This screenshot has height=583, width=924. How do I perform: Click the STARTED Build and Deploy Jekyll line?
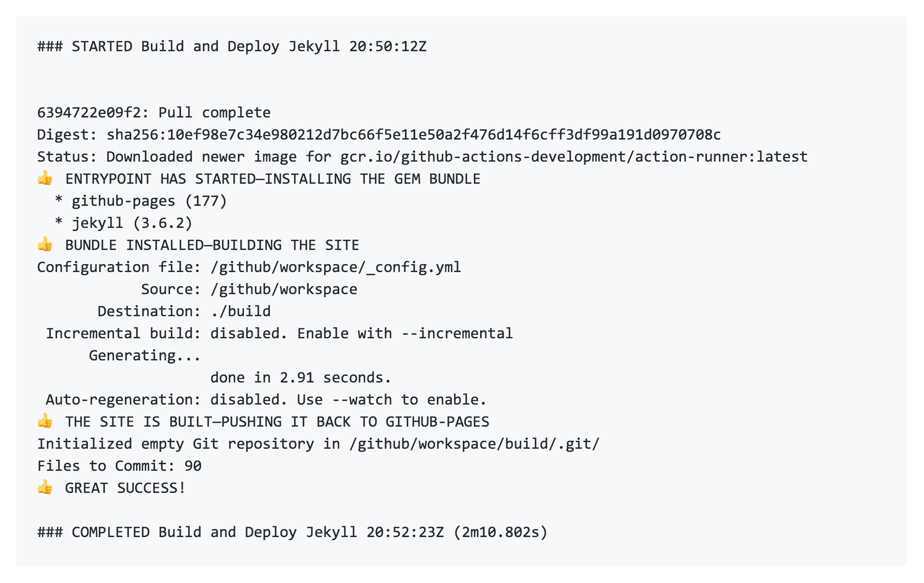[x=232, y=46]
